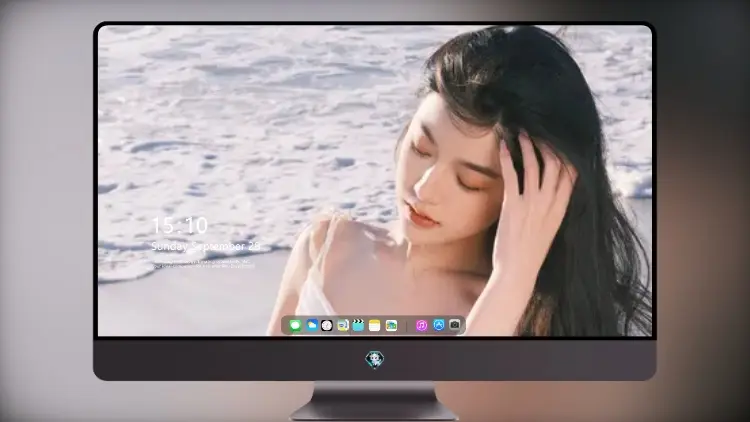Click the 15:10 clock widget

179,225
